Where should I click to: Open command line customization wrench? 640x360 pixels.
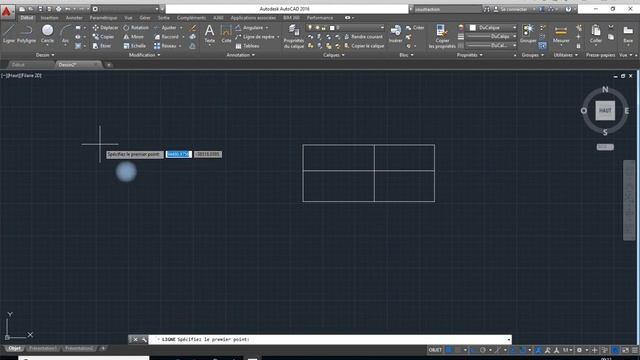coord(144,340)
